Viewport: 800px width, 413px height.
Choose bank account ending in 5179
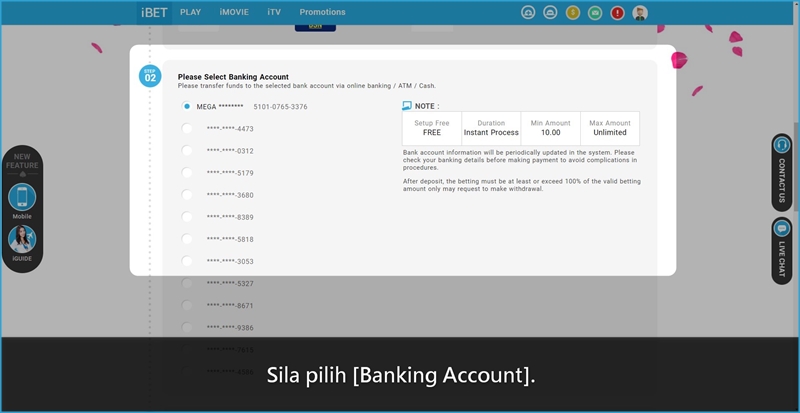coord(187,172)
